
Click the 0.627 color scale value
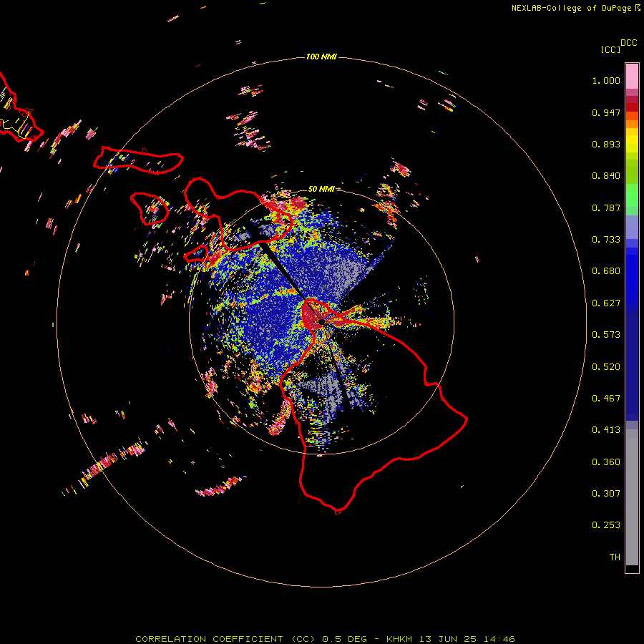[x=606, y=303]
